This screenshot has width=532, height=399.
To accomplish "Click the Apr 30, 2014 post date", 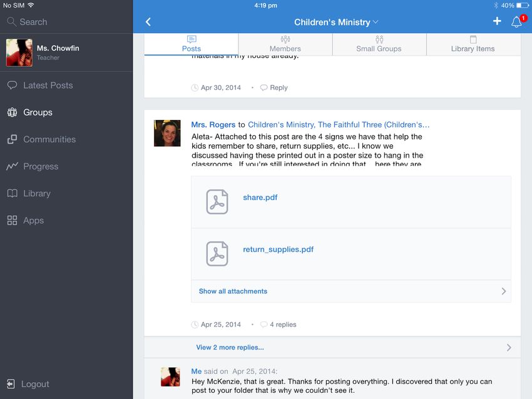I will (x=221, y=88).
